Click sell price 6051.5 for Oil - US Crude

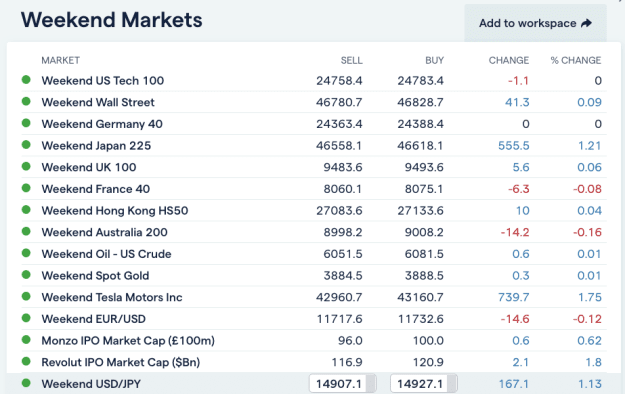coord(343,254)
